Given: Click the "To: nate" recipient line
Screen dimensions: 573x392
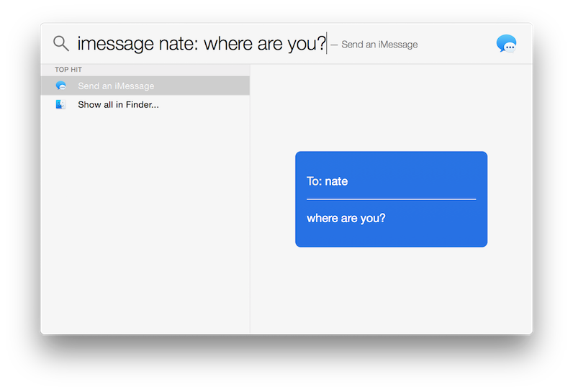Looking at the screenshot, I should (328, 181).
